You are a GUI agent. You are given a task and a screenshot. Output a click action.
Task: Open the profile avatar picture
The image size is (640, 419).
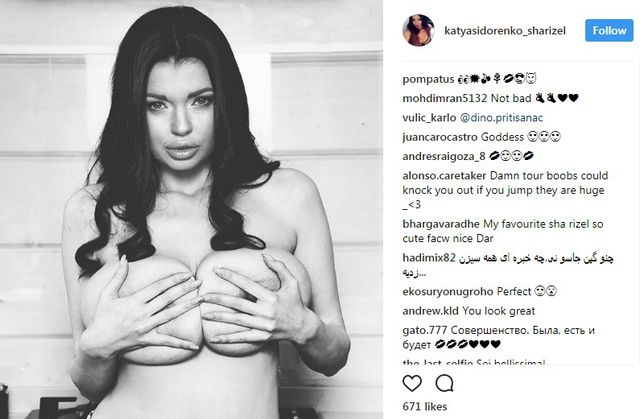[x=418, y=31]
